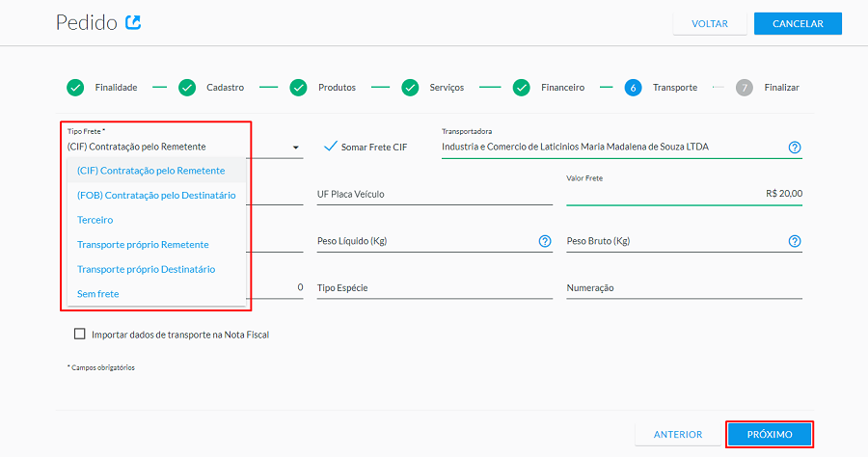
Task: Click the Produtos step check icon
Action: pyautogui.click(x=298, y=88)
